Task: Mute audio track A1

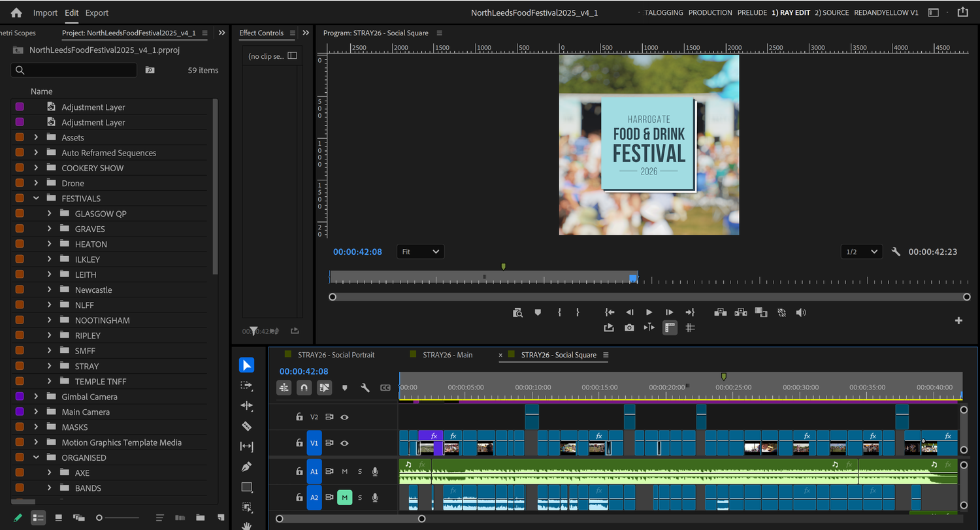Action: tap(344, 471)
